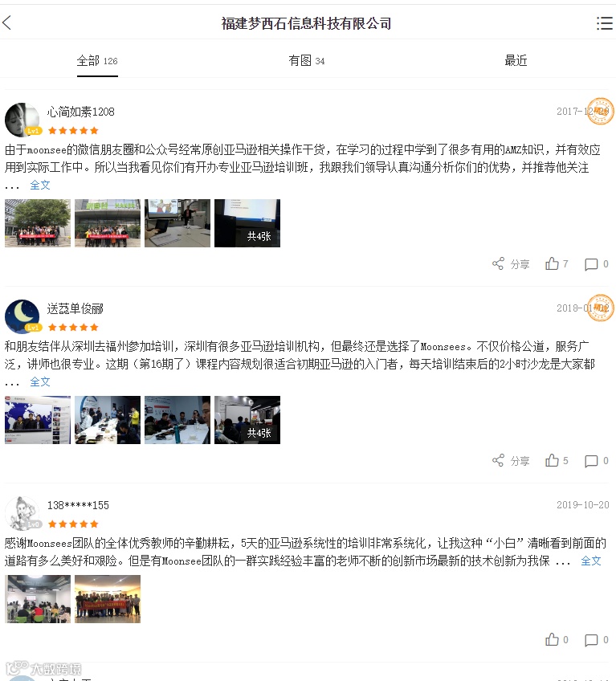Like the review by 送荔单俊丽
Screen dimensions: 616x681
coord(557,460)
